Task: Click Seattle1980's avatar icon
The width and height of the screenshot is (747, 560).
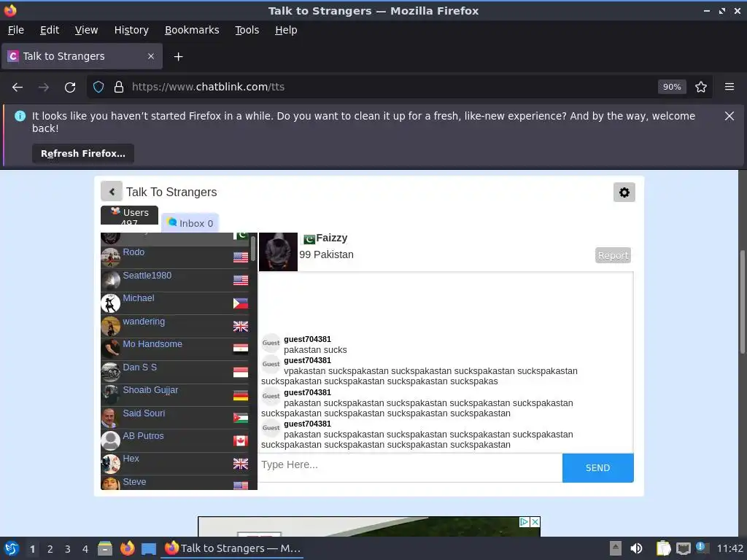Action: pos(111,281)
